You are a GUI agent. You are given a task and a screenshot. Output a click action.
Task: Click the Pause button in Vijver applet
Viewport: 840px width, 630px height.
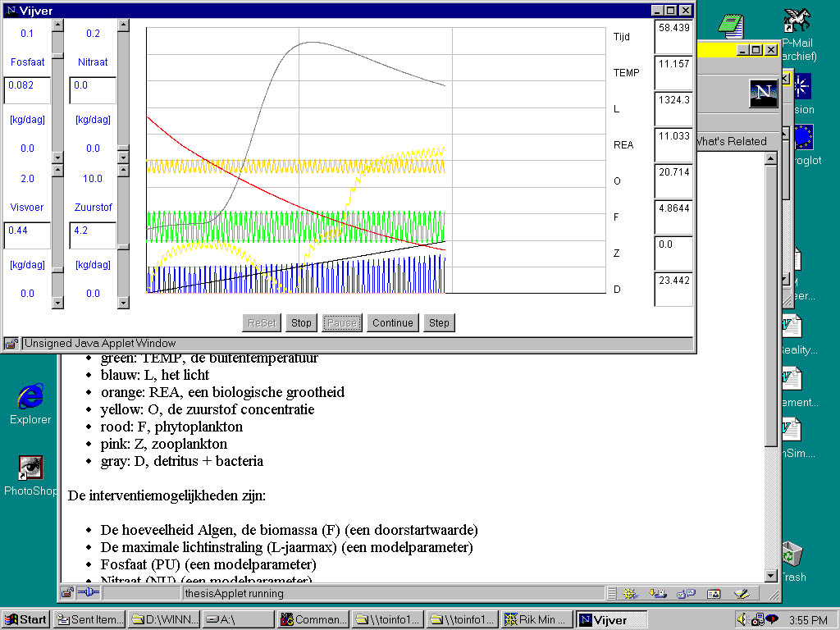[342, 323]
